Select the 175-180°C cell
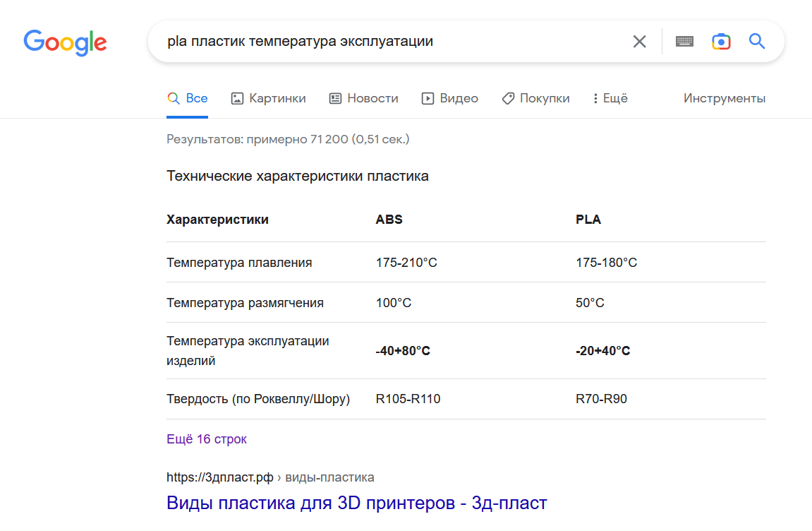Screen dimensions: 812x531 607,263
